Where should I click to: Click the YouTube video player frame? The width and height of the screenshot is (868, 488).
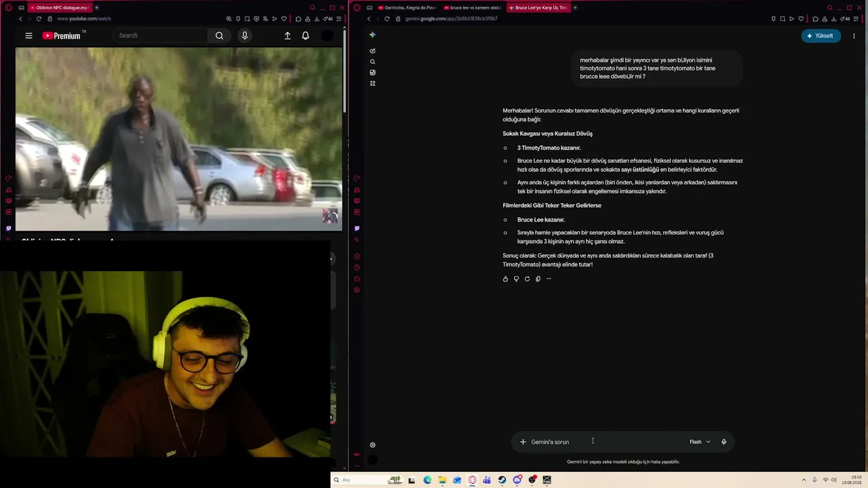179,139
